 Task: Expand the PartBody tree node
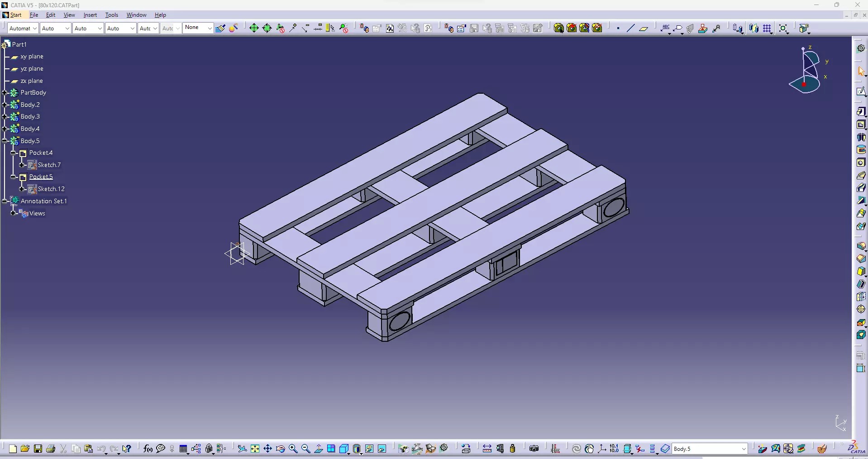(x=5, y=93)
